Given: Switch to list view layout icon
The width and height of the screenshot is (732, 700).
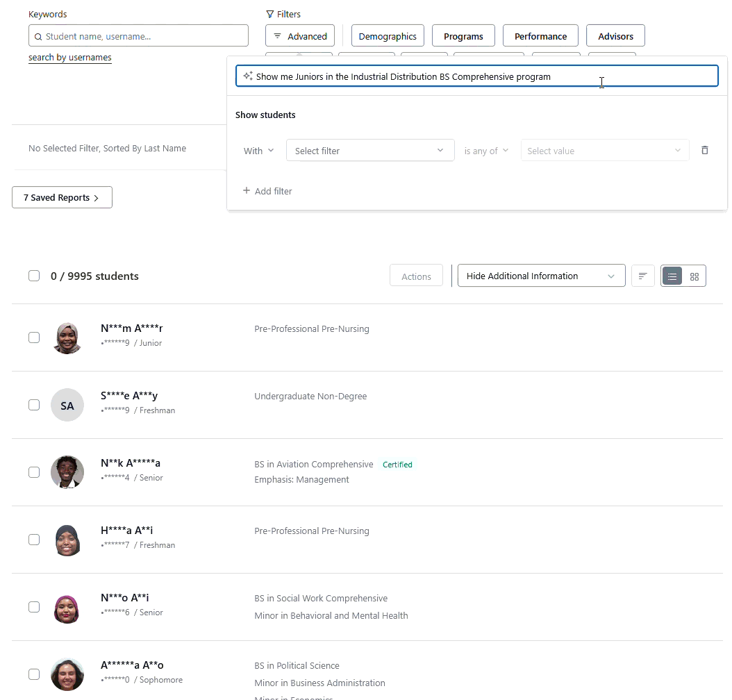Looking at the screenshot, I should pyautogui.click(x=672, y=276).
